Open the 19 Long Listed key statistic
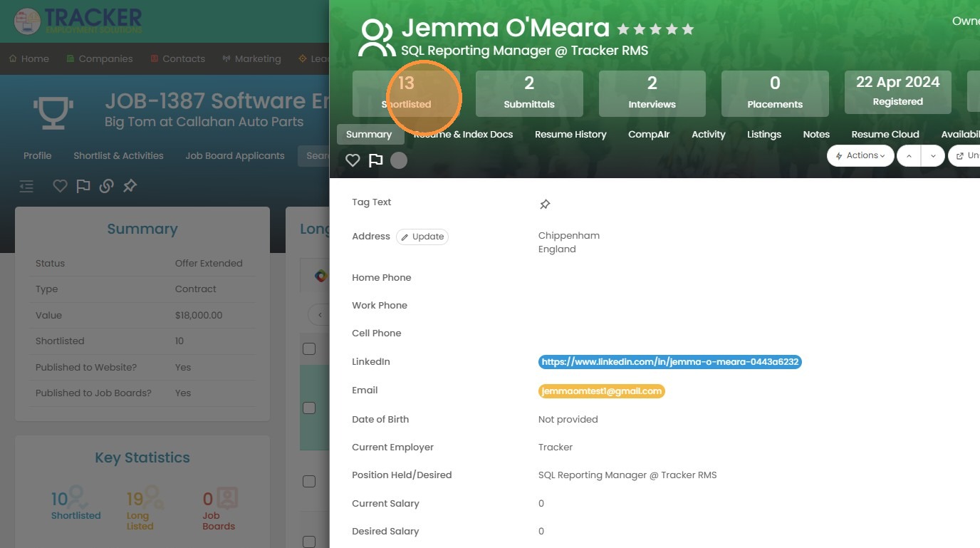980x548 pixels. pos(144,508)
